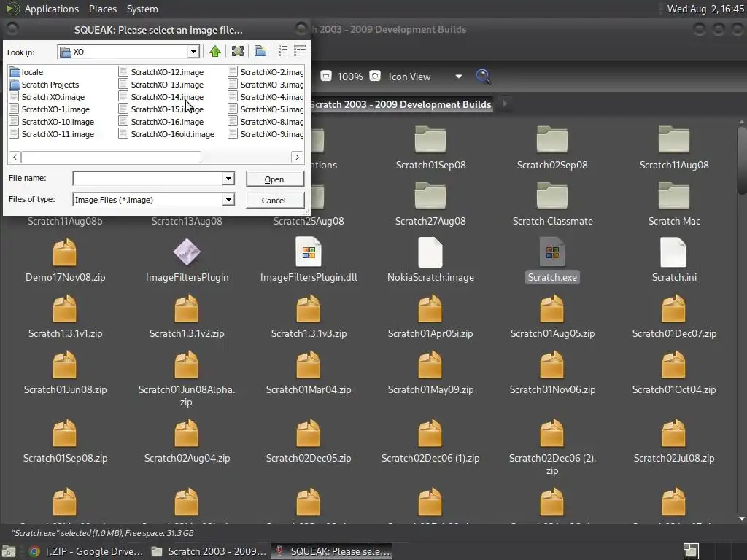Open the Icon View mode dropdown

coord(425,77)
